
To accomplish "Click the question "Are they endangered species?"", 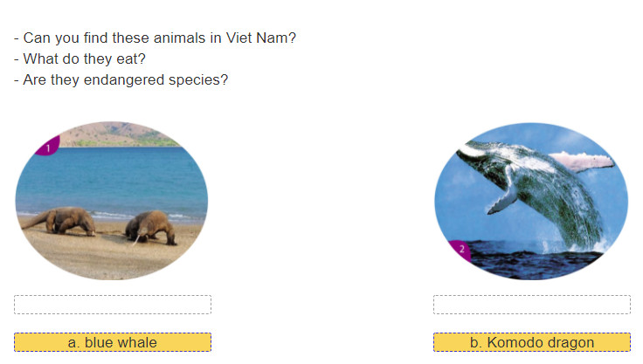I will tap(121, 79).
